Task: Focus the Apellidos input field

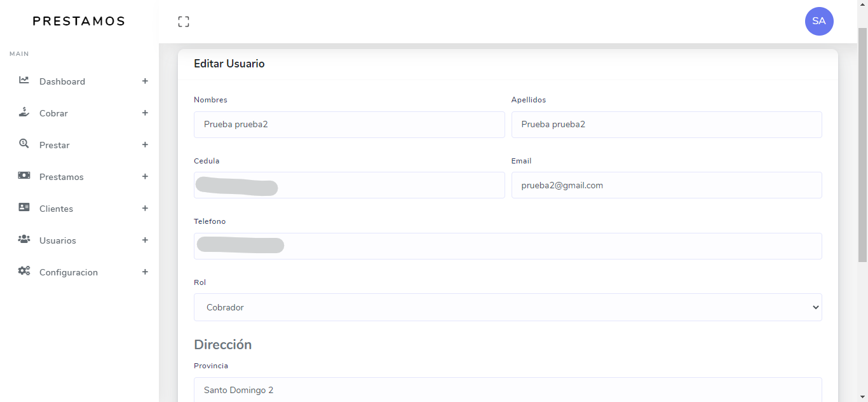Action: (x=667, y=125)
